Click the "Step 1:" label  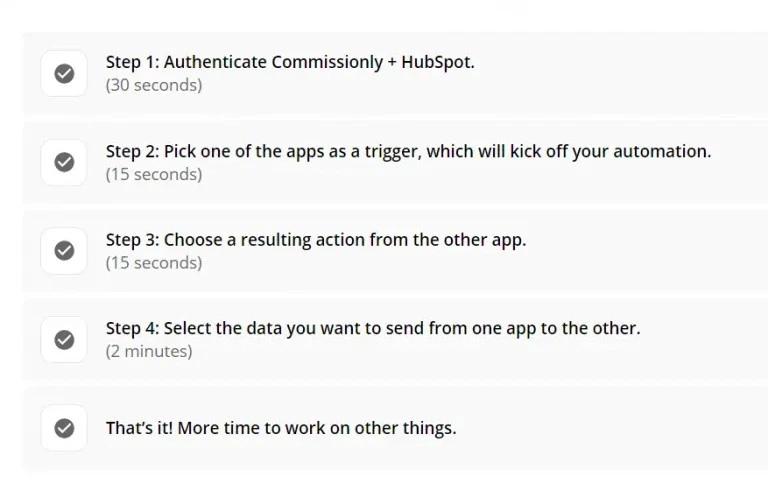pyautogui.click(x=132, y=62)
